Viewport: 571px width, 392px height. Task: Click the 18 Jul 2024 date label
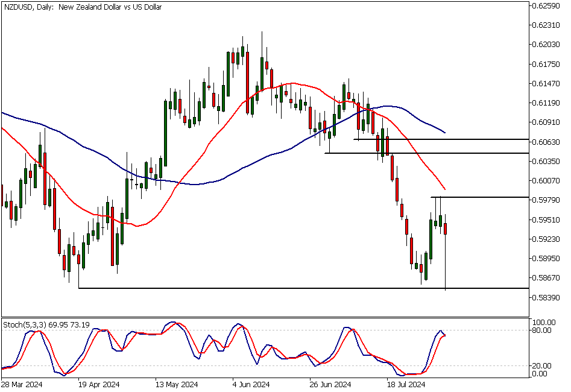click(405, 384)
